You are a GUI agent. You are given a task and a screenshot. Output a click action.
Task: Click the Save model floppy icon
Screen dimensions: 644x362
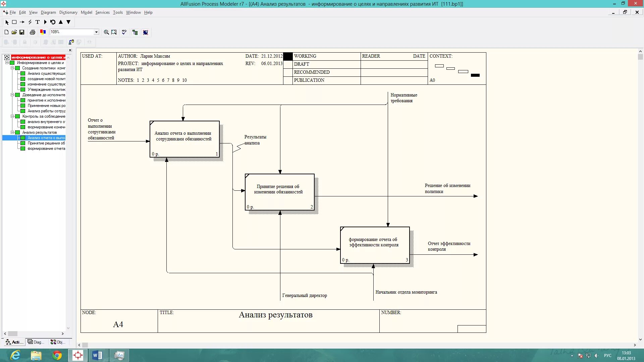click(x=22, y=32)
